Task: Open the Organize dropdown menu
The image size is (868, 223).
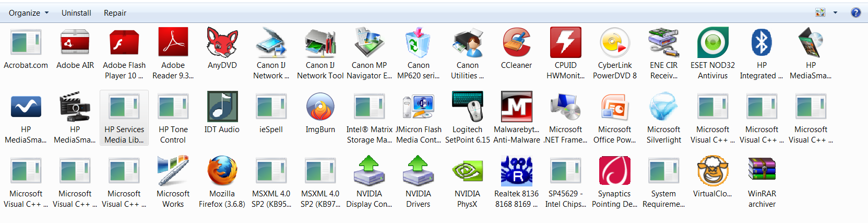Action: coord(28,13)
